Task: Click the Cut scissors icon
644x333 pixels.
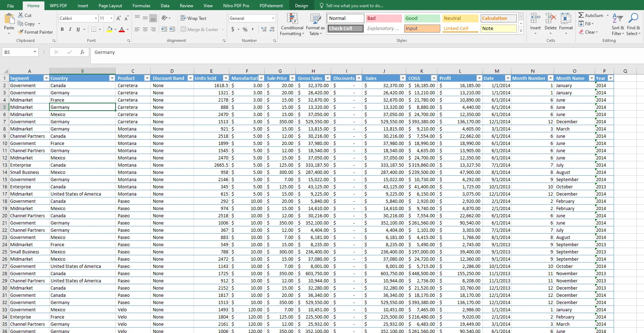Action: [x=21, y=16]
